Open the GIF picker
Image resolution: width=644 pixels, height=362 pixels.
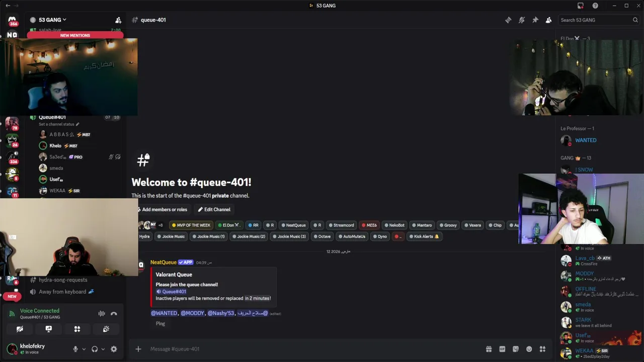[x=502, y=349]
